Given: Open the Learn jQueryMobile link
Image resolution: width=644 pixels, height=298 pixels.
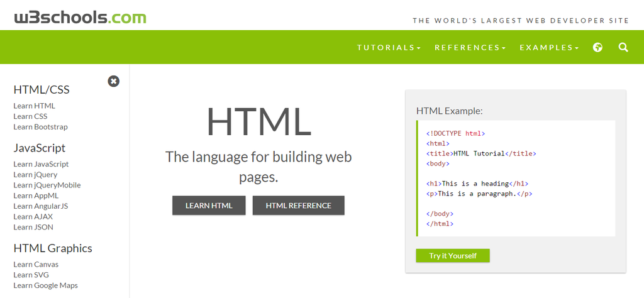Looking at the screenshot, I should (x=47, y=185).
